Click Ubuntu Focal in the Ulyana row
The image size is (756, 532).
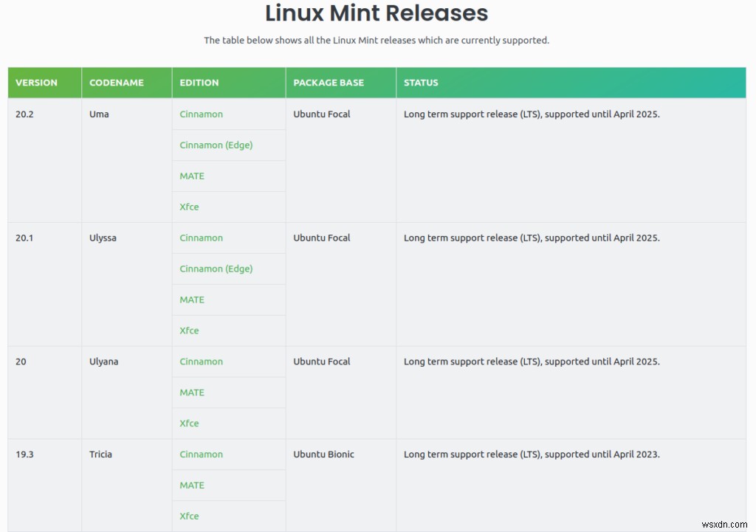322,362
